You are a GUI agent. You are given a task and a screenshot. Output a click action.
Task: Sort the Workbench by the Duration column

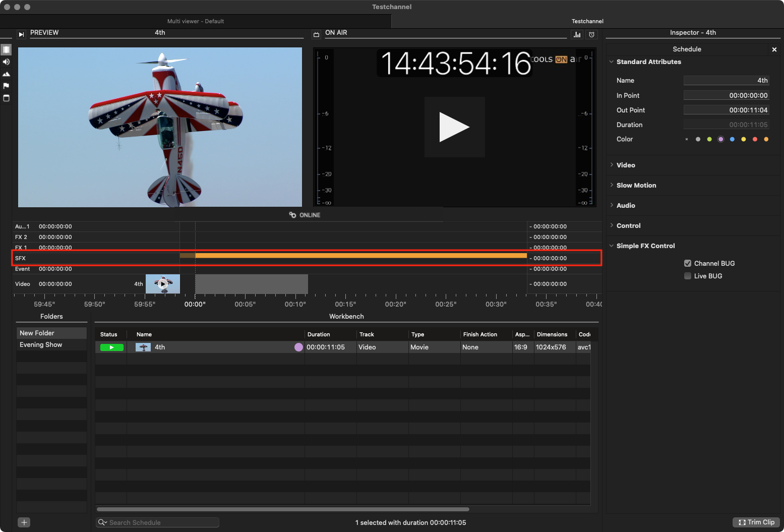click(x=331, y=334)
